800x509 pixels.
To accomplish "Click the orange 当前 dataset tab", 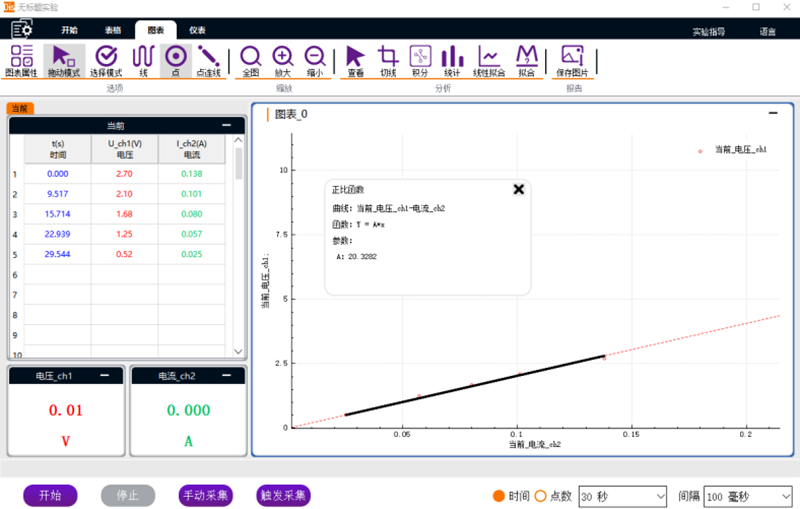I will click(20, 108).
